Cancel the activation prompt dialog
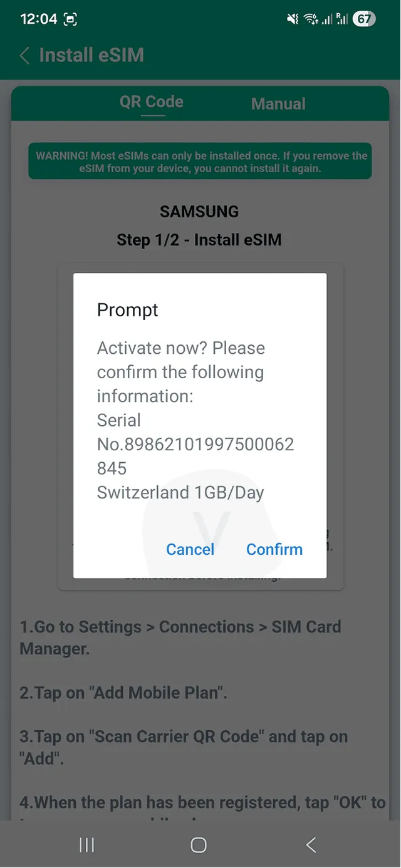Viewport: 401px width, 868px height. point(190,549)
